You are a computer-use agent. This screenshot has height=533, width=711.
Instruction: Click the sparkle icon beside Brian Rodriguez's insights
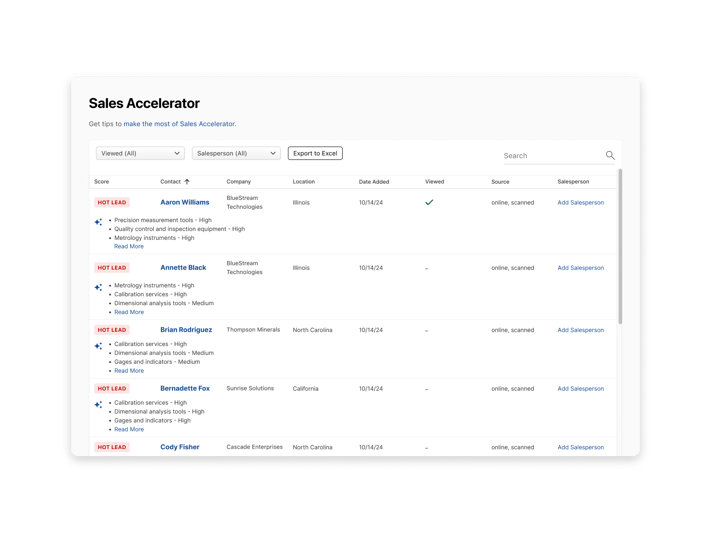tap(98, 346)
